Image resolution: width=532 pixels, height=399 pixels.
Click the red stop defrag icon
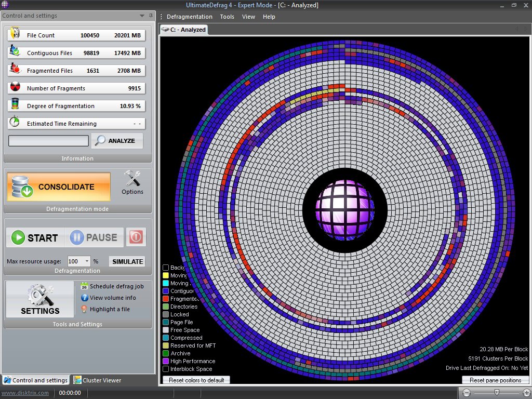[x=136, y=237]
